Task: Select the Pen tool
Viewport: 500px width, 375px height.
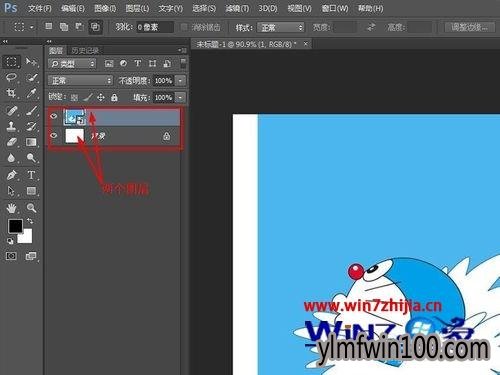Action: coord(11,175)
